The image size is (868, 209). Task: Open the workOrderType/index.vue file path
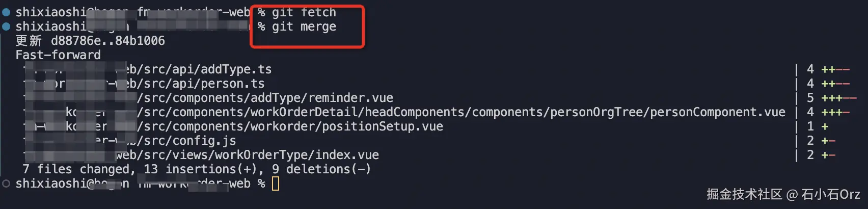coord(248,155)
